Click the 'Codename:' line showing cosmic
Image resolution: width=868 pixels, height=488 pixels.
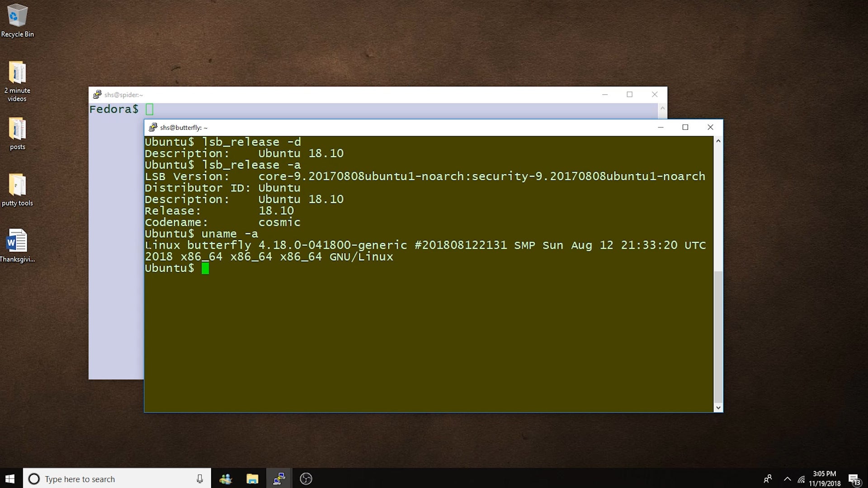coord(222,222)
